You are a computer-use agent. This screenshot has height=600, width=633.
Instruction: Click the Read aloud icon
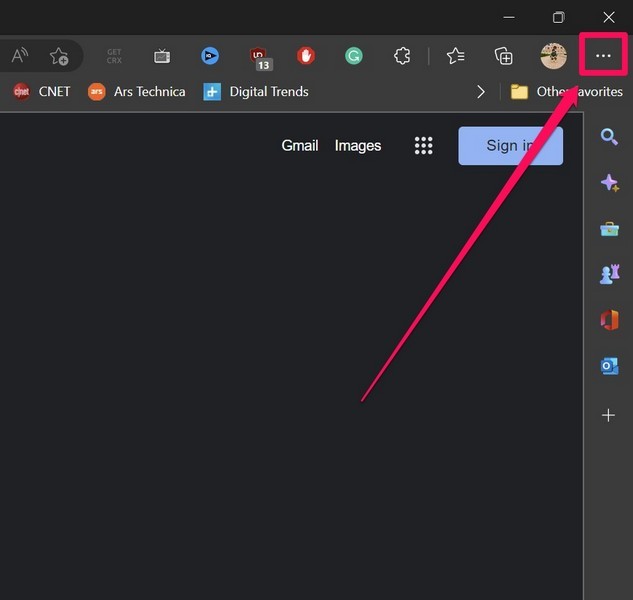click(19, 56)
